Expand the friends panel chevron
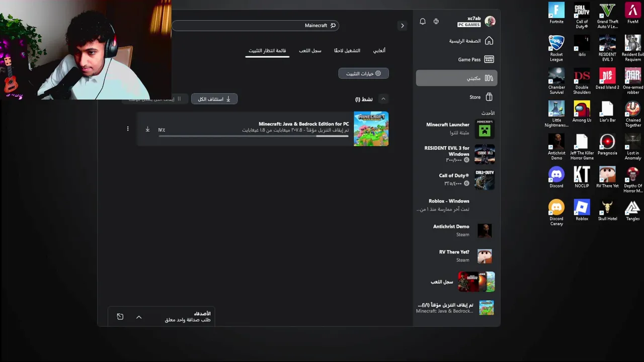644x362 pixels. [139, 317]
